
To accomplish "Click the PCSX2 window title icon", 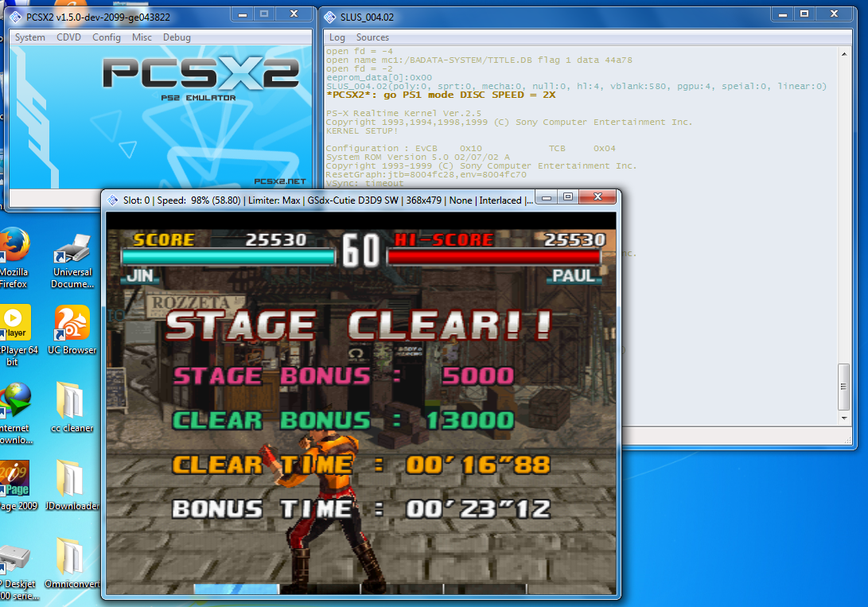I will tap(16, 18).
